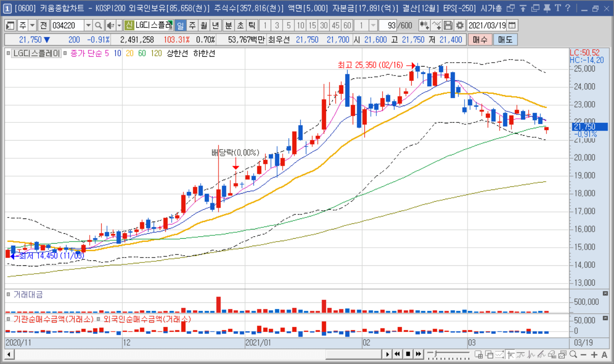Click the line chart tool icon beside save
614x364 pixels.
click(x=436, y=25)
